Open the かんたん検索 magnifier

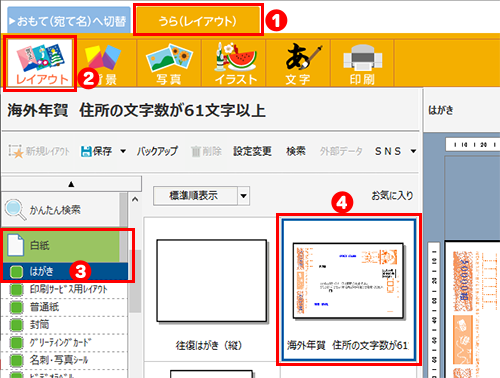pyautogui.click(x=15, y=210)
